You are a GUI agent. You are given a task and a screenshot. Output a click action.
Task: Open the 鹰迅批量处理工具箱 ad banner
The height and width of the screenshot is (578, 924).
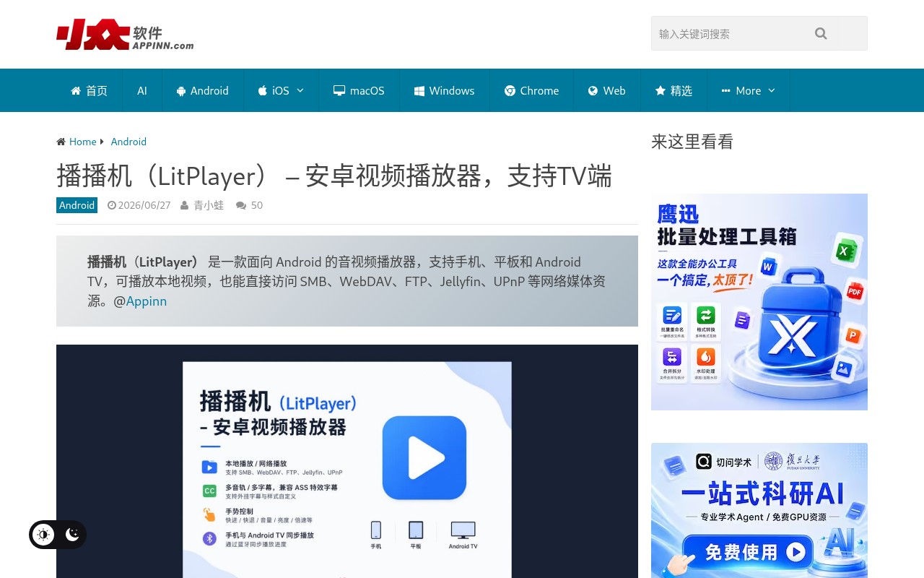click(x=759, y=302)
